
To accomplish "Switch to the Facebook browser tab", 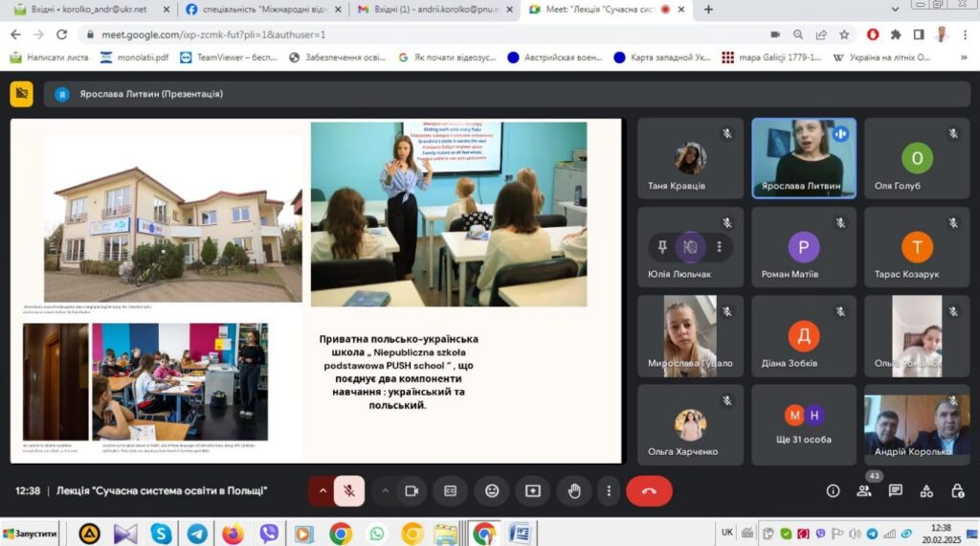I will click(260, 10).
